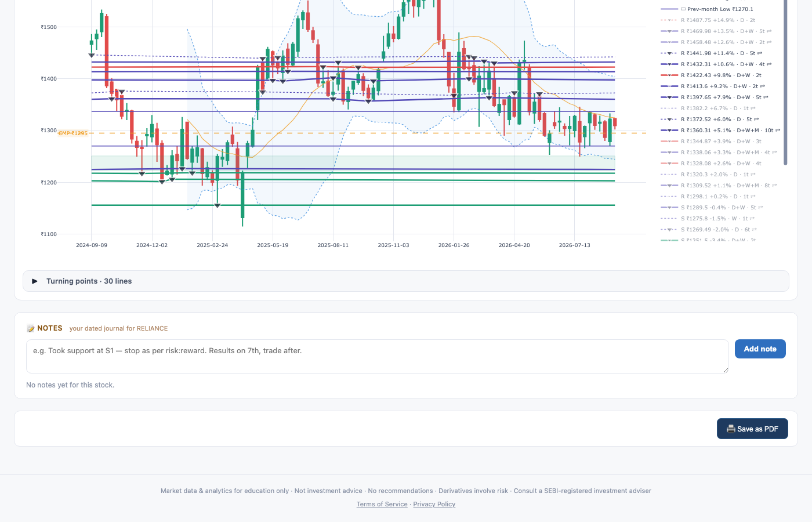The image size is (812, 522).
Task: Click the line marker icon beside R ₹1397.65
Action: pos(669,97)
